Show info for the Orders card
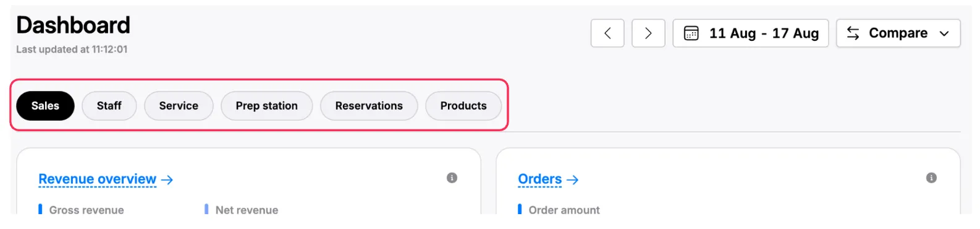The image size is (980, 229). [931, 178]
